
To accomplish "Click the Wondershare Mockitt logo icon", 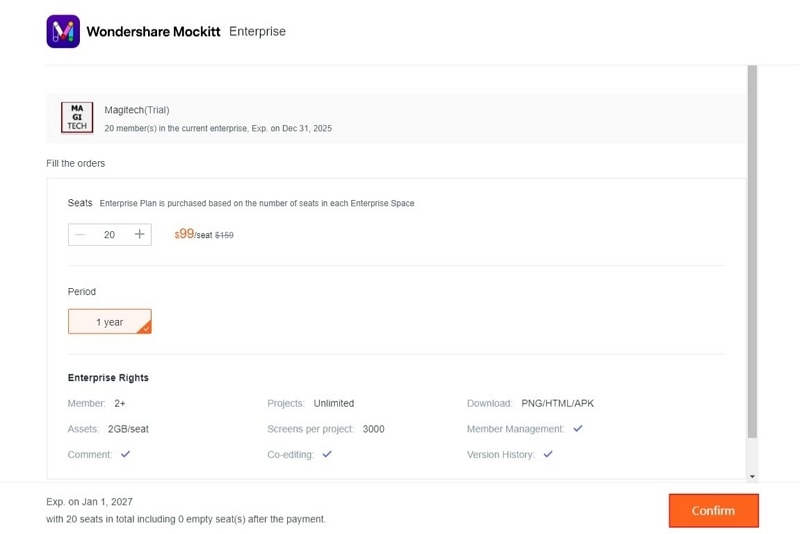I will 63,32.
